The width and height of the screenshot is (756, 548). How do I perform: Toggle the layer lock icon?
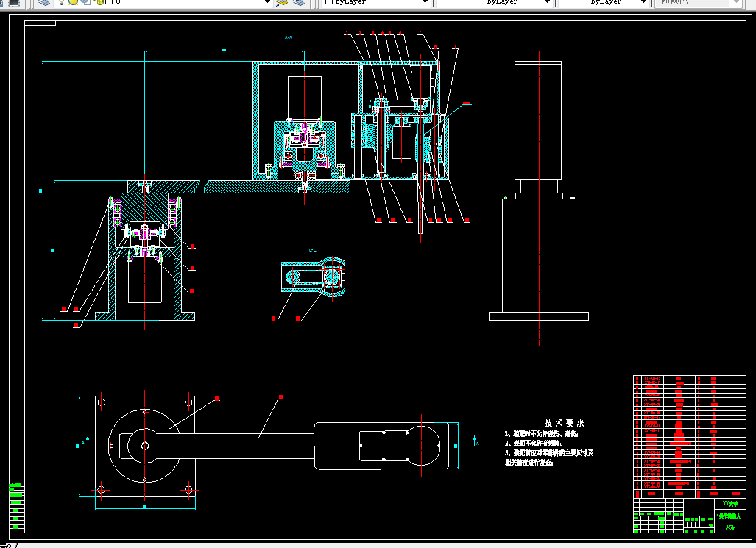point(100,2)
